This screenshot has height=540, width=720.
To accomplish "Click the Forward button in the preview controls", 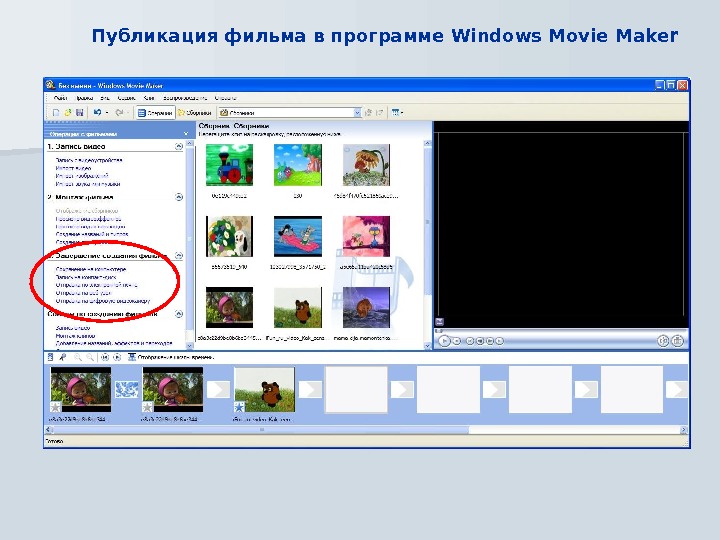I will pyautogui.click(x=500, y=341).
